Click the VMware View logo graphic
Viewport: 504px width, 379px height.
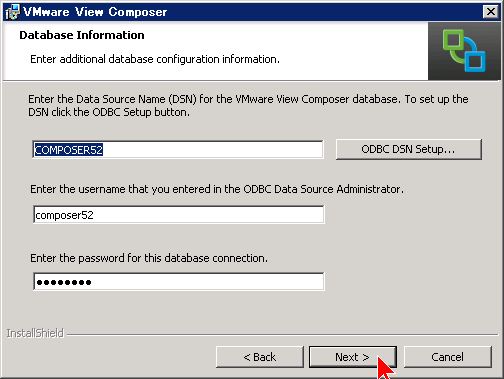tap(464, 51)
